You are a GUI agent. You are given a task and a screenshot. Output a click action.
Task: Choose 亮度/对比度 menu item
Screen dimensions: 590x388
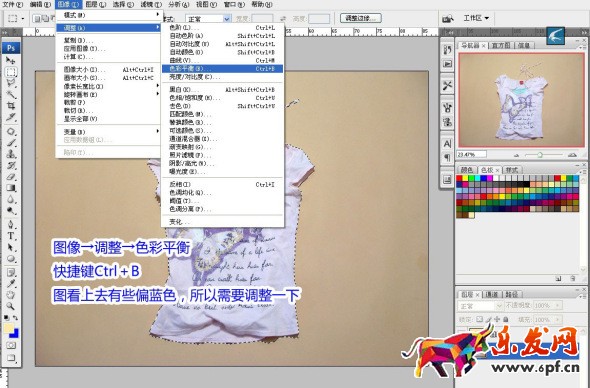222,77
